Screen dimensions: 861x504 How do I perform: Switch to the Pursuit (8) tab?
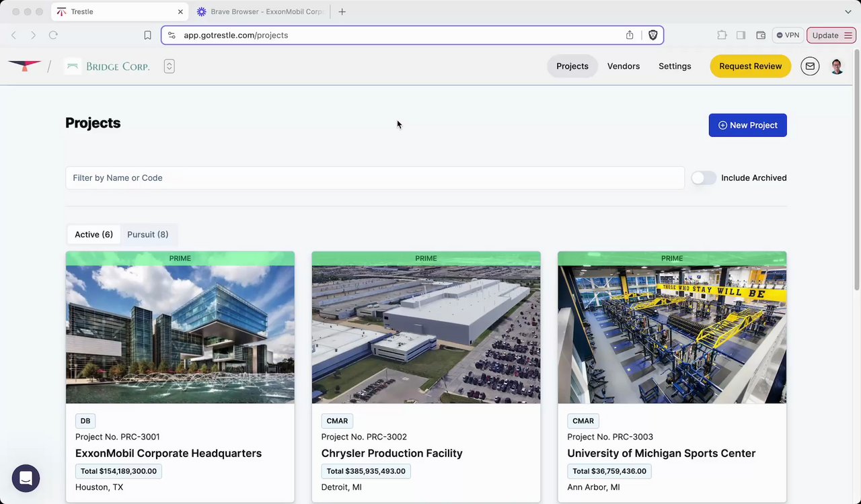148,235
